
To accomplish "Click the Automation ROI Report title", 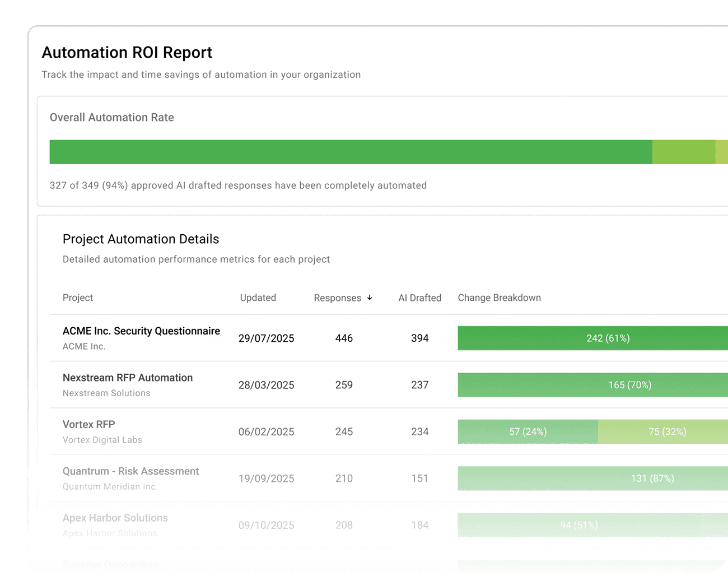I will [127, 53].
